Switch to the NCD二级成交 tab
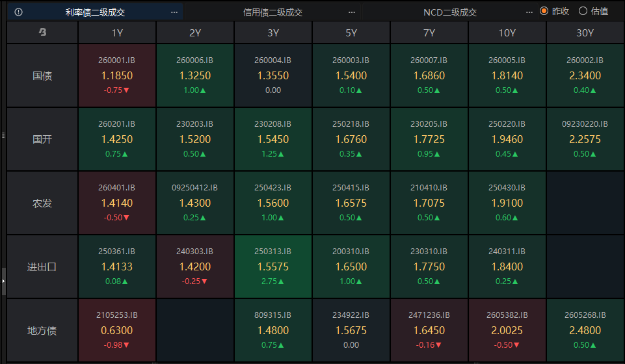Viewport: 625px width, 364px height. point(450,12)
